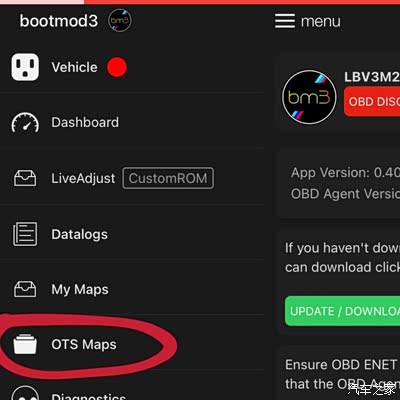Click the large bm3 profile logo
400x400 pixels.
coord(309,97)
